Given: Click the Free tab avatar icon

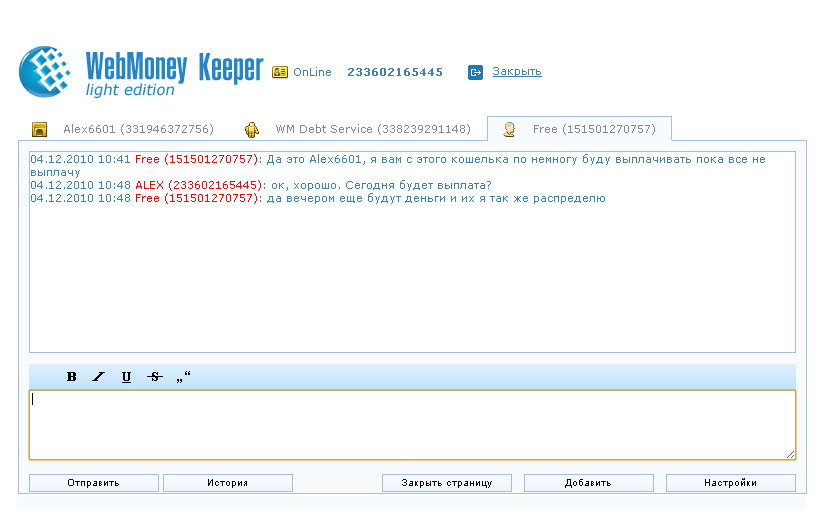Looking at the screenshot, I should (509, 129).
